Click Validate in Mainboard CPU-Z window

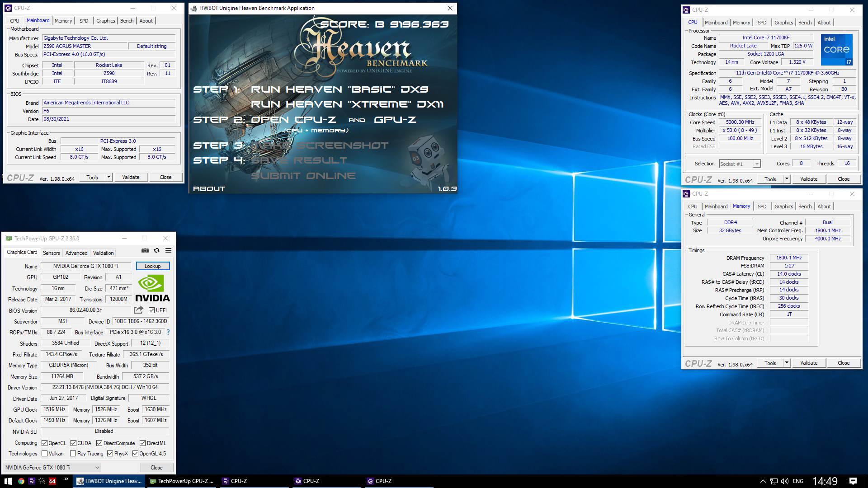coord(131,177)
